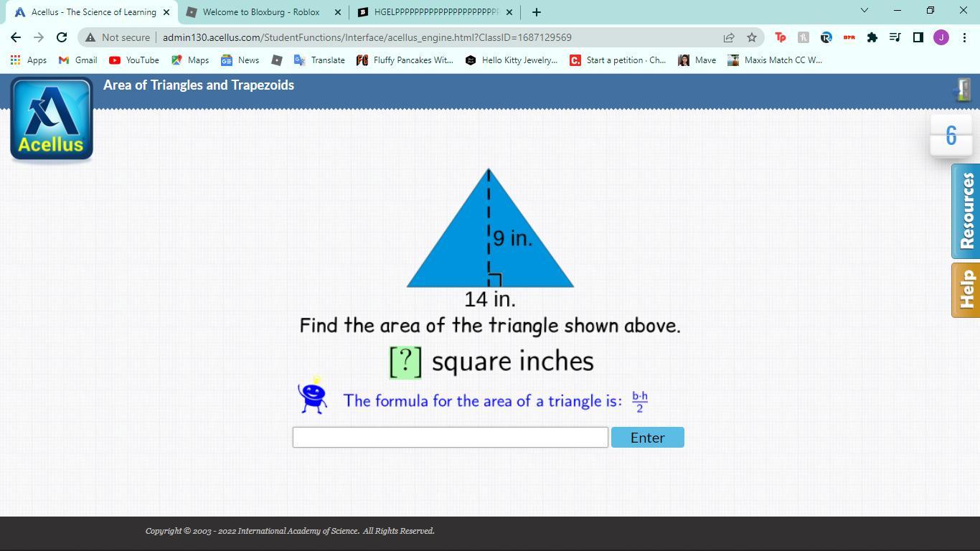Open the YouTube bookmark

[134, 60]
